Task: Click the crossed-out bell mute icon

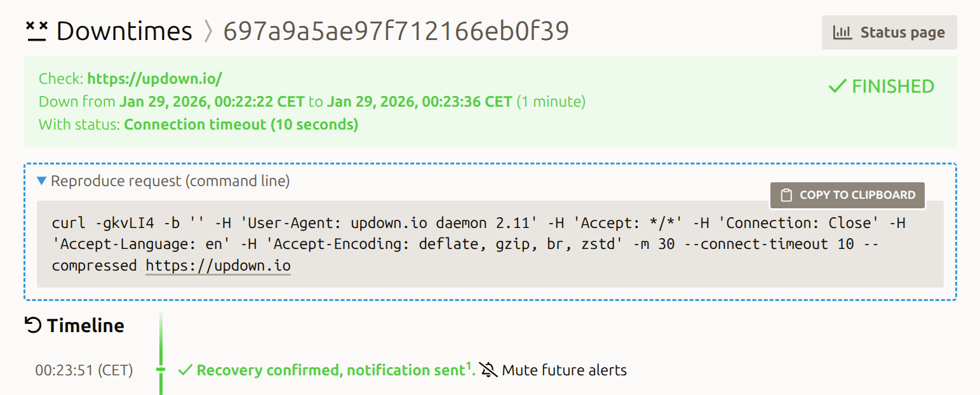Action: 488,370
